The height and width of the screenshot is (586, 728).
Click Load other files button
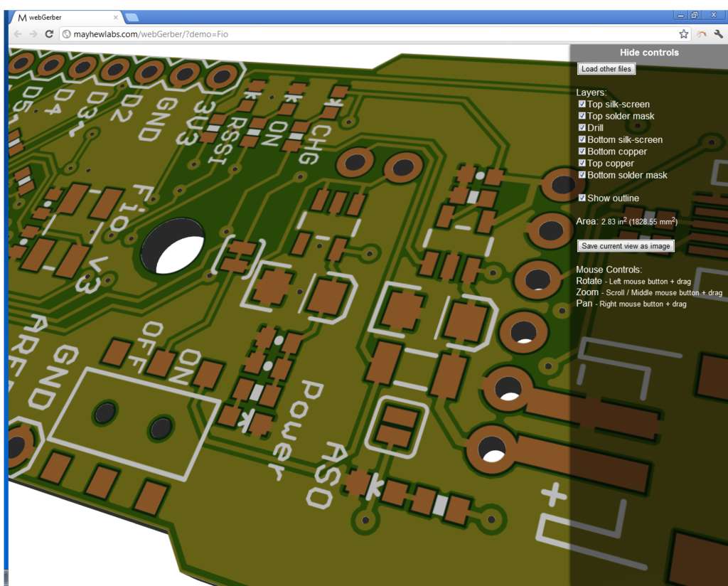(x=606, y=69)
